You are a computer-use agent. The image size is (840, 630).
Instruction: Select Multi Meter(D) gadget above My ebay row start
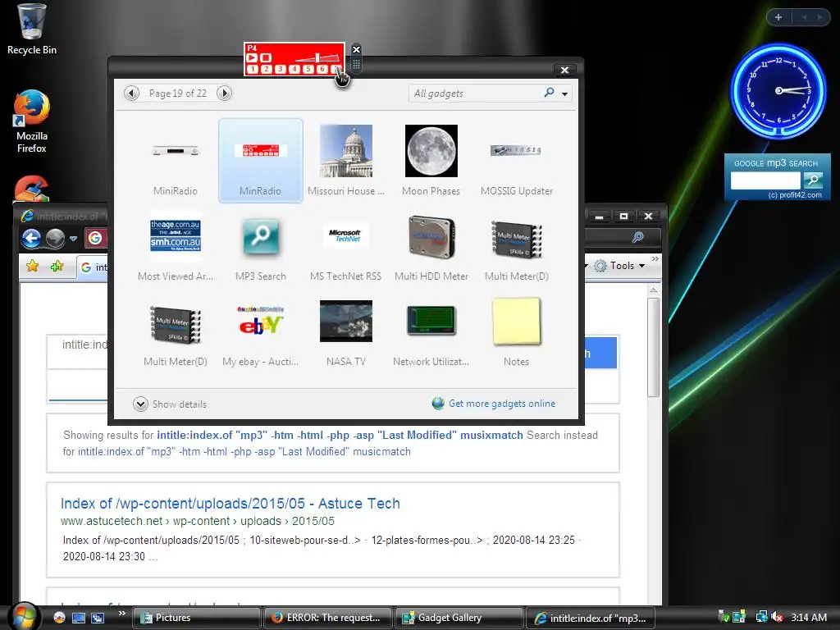[176, 332]
